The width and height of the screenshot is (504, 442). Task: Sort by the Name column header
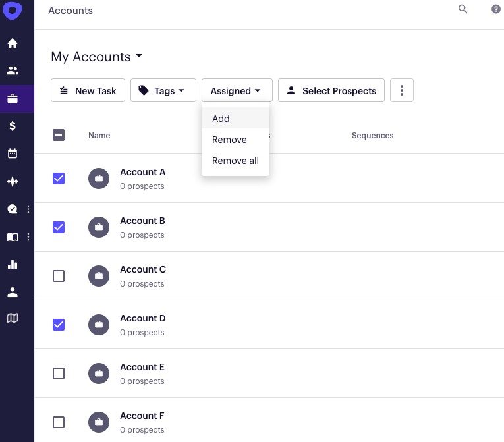coord(99,135)
